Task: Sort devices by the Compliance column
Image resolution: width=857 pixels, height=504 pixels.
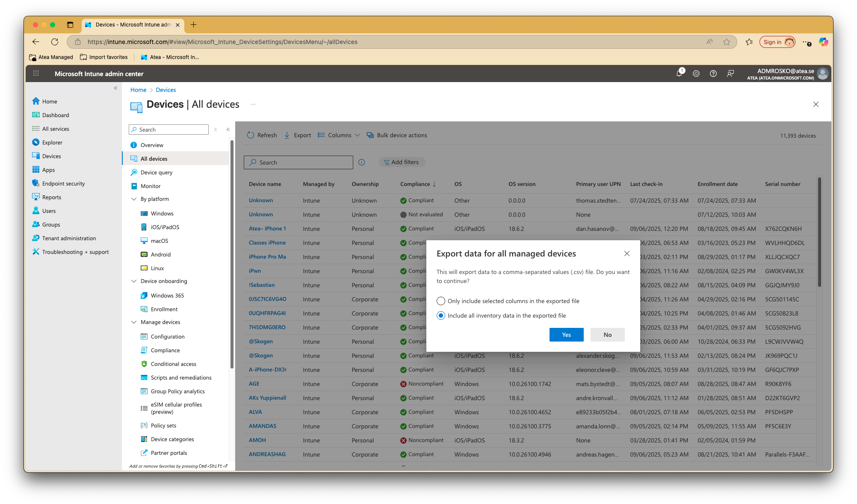Action: [x=417, y=184]
